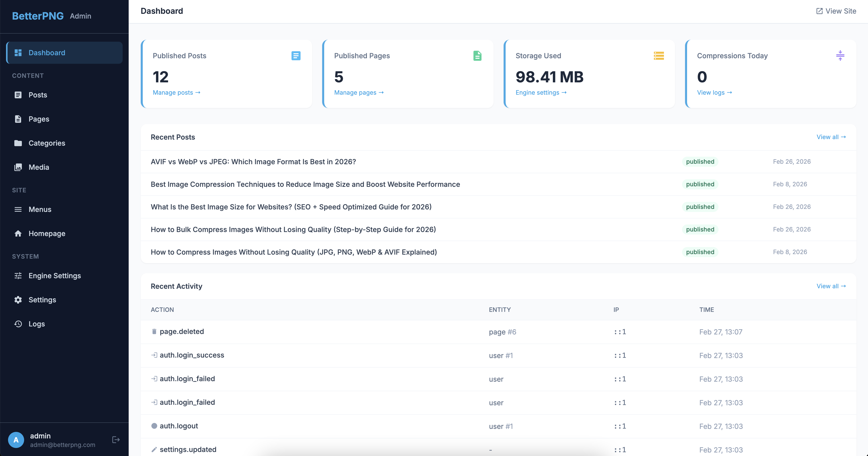Click View Site link in header
The width and height of the screenshot is (868, 456).
[x=836, y=11]
